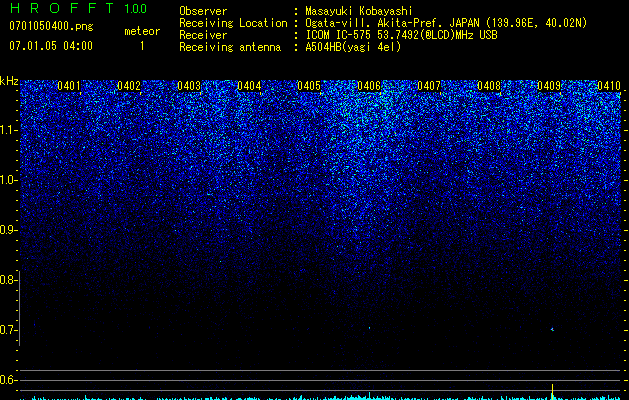Click the HROFFT title text
629x400 pixels.
[x=62, y=8]
